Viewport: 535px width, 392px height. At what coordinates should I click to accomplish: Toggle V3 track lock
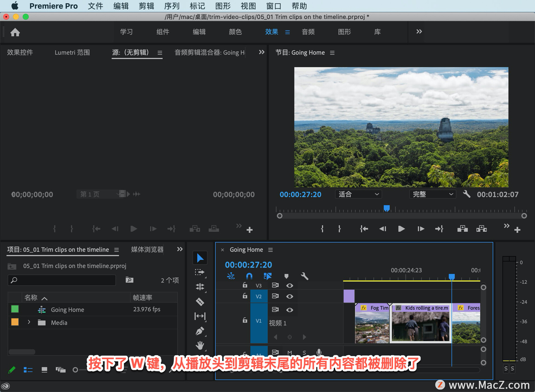[x=245, y=285]
